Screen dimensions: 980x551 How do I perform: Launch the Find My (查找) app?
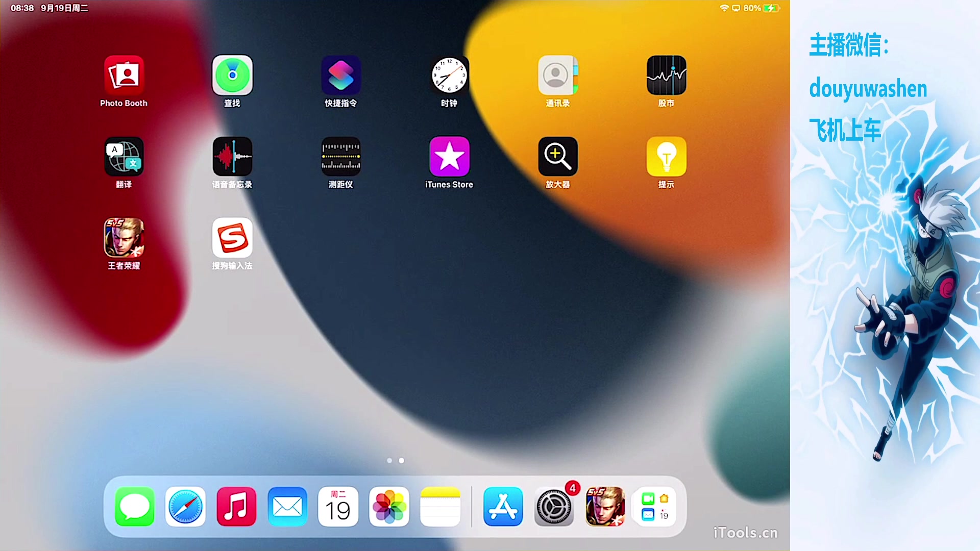(x=232, y=76)
